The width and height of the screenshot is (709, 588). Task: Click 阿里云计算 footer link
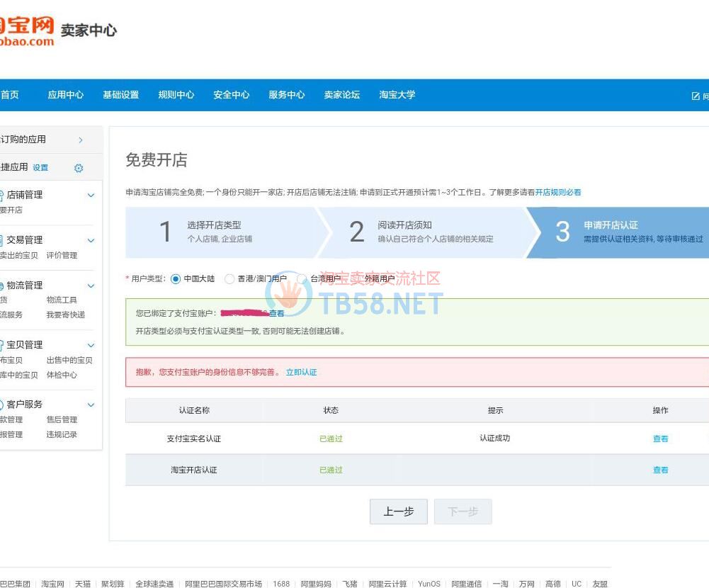pyautogui.click(x=387, y=584)
